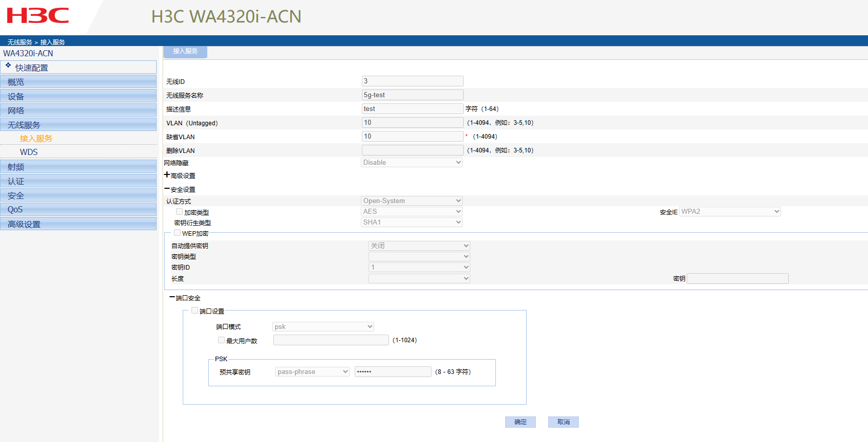The image size is (868, 442).
Task: Open the 密钥类型 dropdown
Action: (419, 257)
